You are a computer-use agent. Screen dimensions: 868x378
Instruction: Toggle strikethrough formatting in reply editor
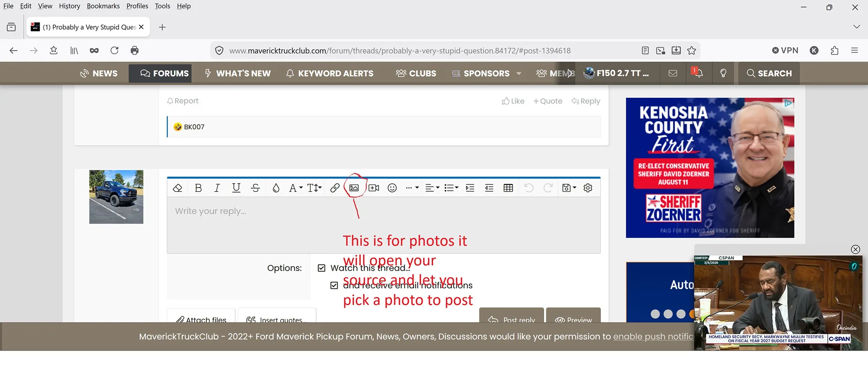(x=255, y=188)
